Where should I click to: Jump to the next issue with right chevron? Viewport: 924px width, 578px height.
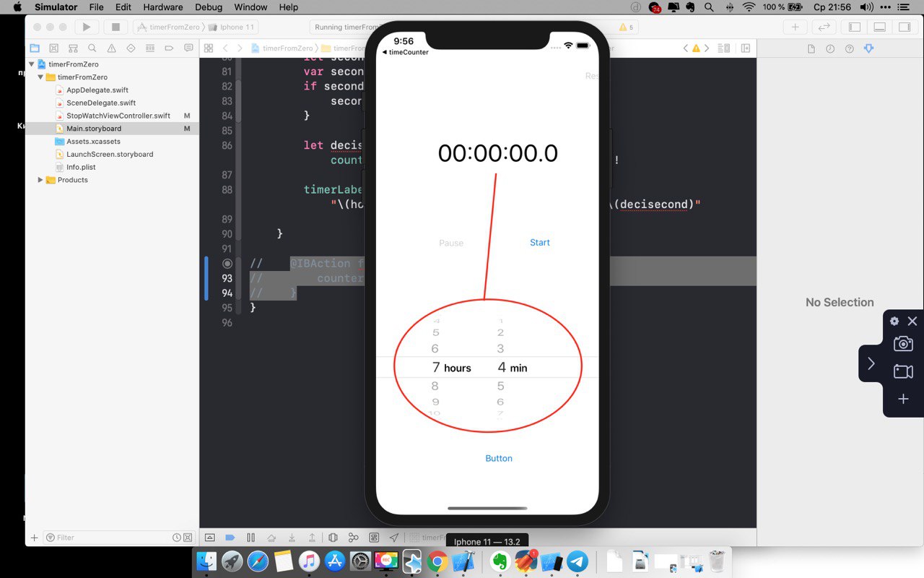707,48
